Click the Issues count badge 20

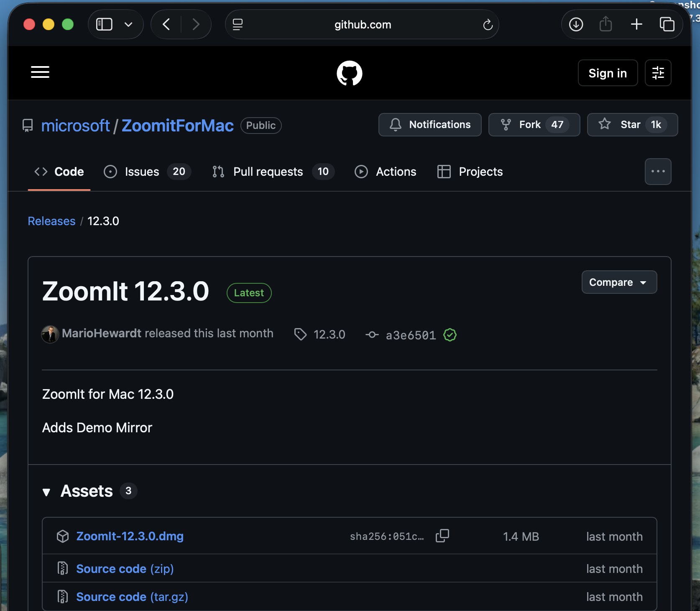(179, 172)
